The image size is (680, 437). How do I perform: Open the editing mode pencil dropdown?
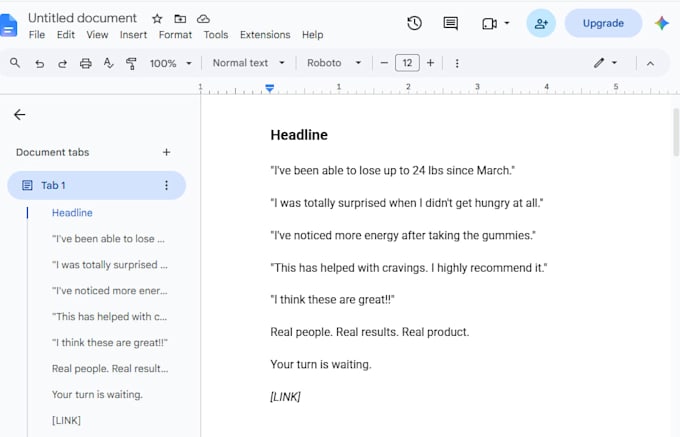coord(605,63)
